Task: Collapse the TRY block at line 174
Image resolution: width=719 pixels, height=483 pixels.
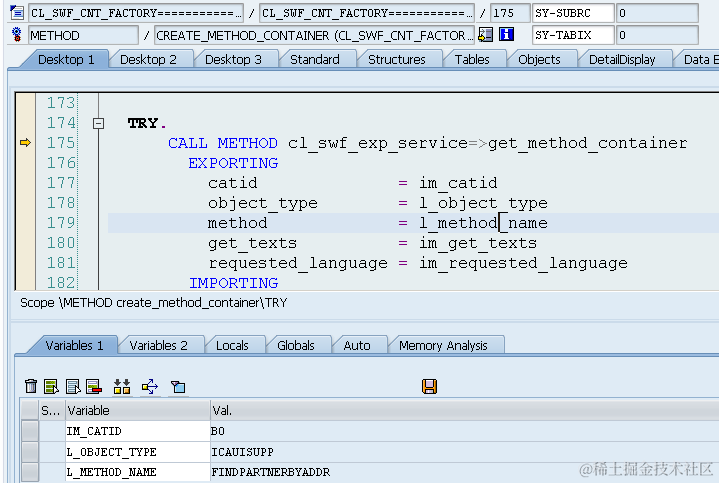Action: pyautogui.click(x=98, y=123)
